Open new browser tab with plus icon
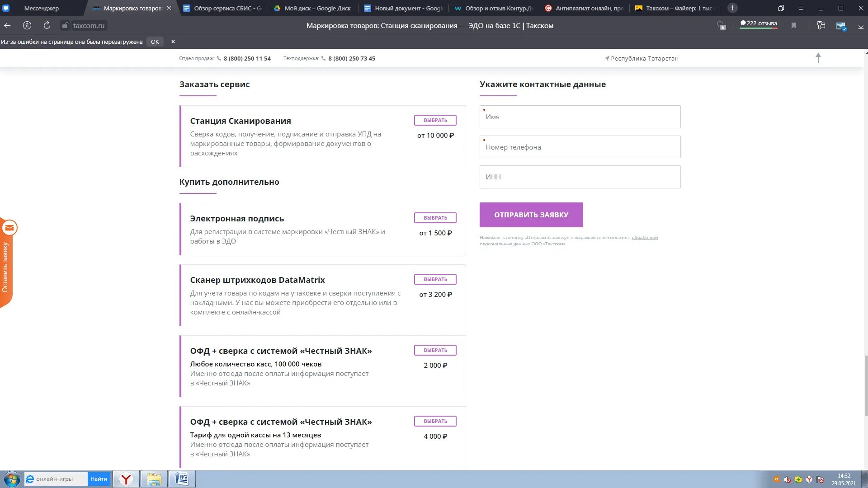The width and height of the screenshot is (868, 488). click(732, 8)
